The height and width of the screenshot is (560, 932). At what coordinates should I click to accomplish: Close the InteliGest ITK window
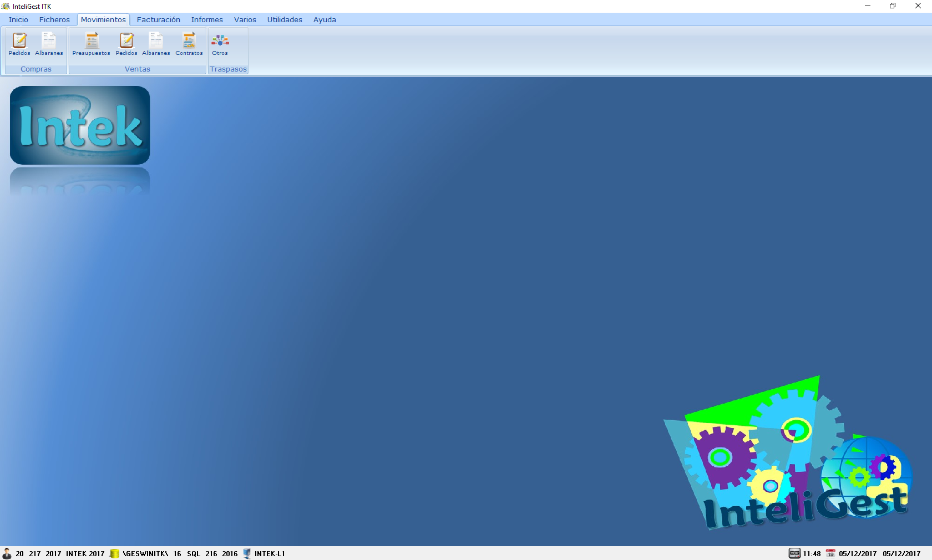pyautogui.click(x=918, y=6)
